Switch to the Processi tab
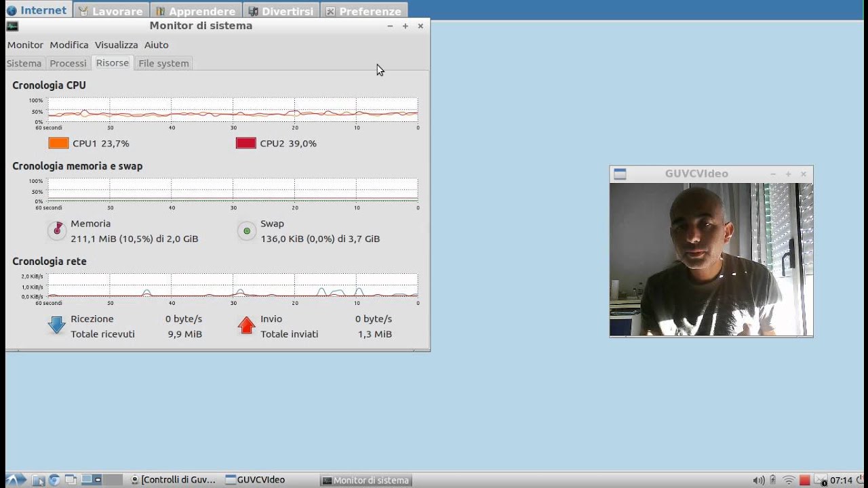Screen dimensions: 868x488 point(68,63)
